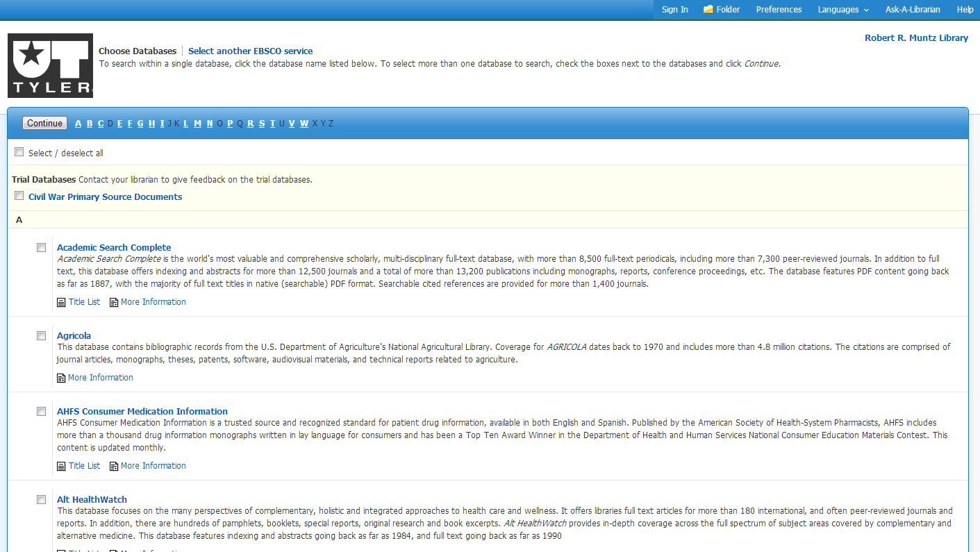The width and height of the screenshot is (980, 552).
Task: Jump to letter I in alphabet index
Action: (162, 124)
